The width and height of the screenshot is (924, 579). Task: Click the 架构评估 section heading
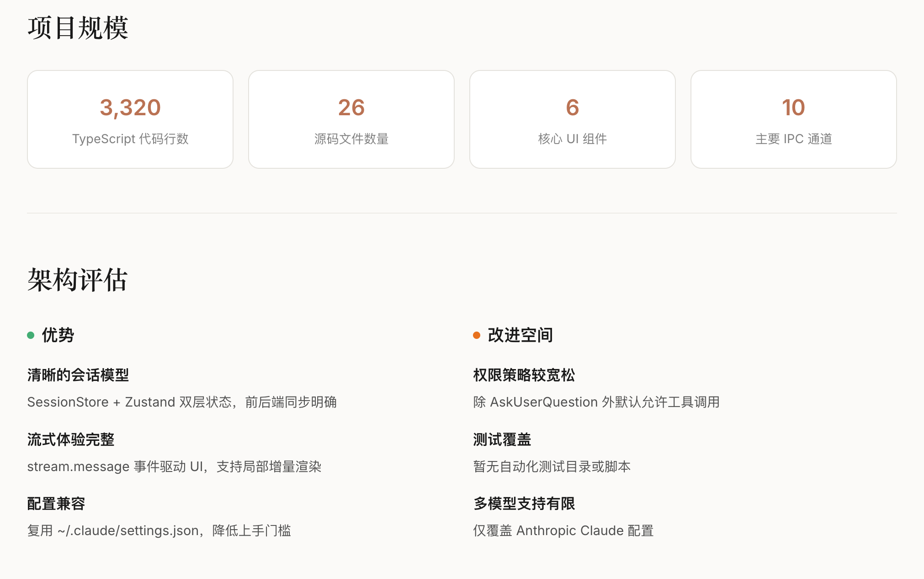[x=78, y=279]
